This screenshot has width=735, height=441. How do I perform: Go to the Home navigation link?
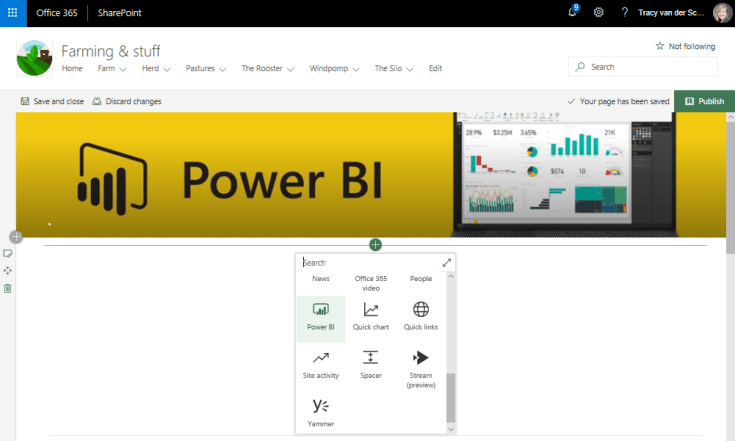click(x=72, y=68)
